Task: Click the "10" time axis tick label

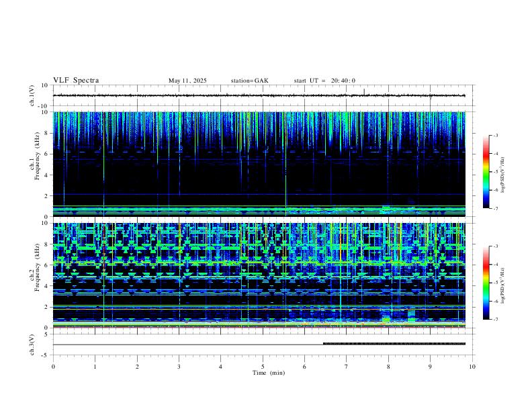Action: click(472, 367)
